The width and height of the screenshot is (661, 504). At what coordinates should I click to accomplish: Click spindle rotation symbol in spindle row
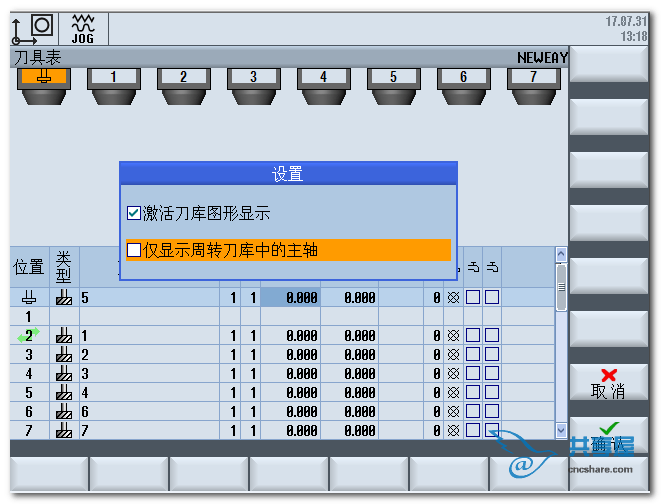click(x=454, y=298)
